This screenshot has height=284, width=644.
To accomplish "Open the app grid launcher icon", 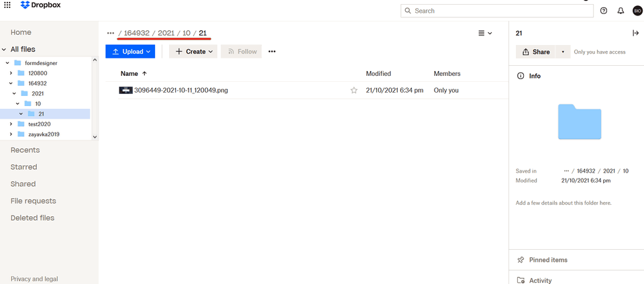I will tap(7, 5).
